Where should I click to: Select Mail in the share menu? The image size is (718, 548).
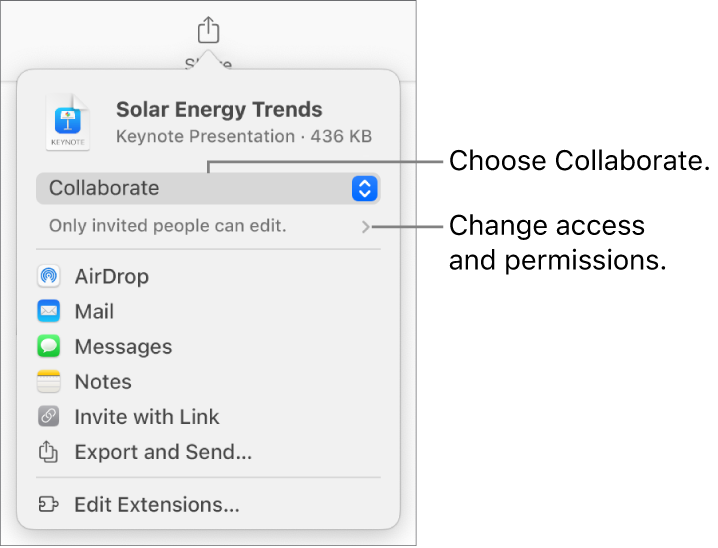94,312
